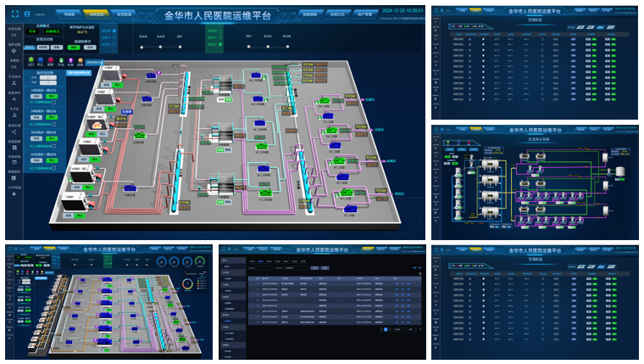Switch to the 智慧能源 tab

125,14
